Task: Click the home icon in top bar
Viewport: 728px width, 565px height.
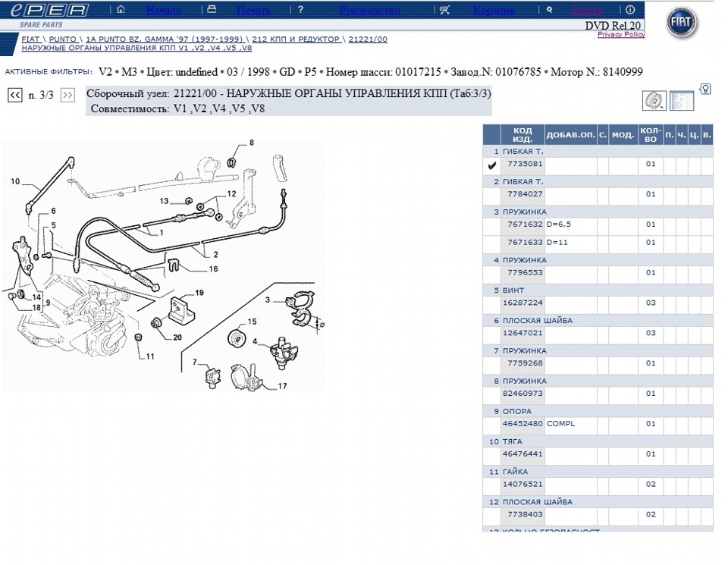Action: pyautogui.click(x=121, y=9)
